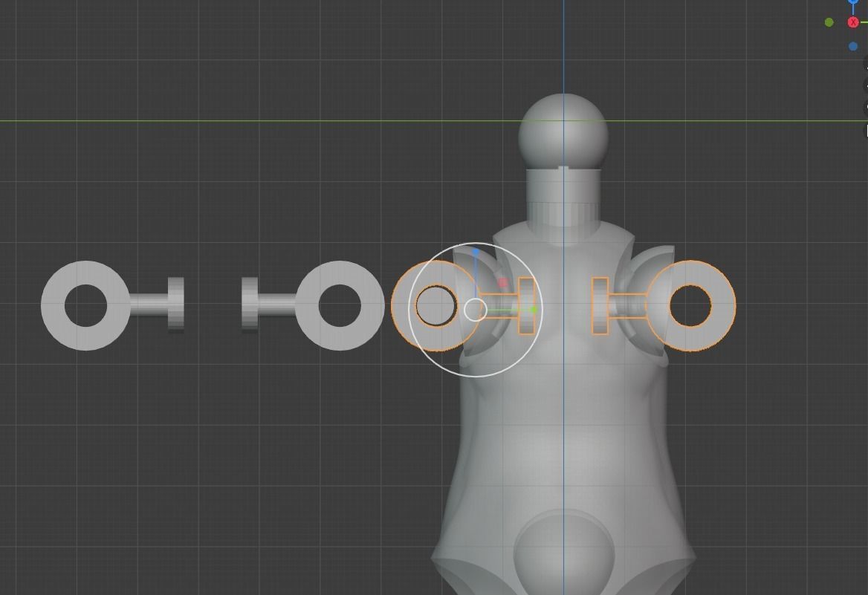The image size is (868, 595).
Task: Select the second unselected gray ring joint
Action: click(340, 305)
